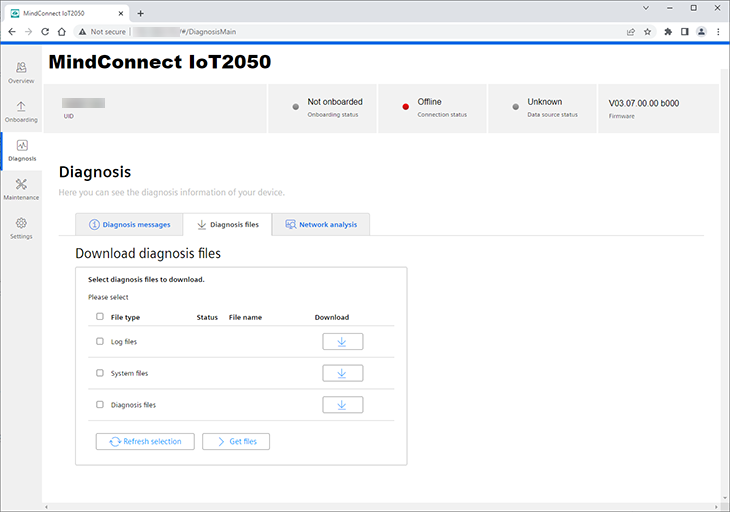This screenshot has height=512, width=730.
Task: Toggle the browser side panel
Action: coord(684,32)
